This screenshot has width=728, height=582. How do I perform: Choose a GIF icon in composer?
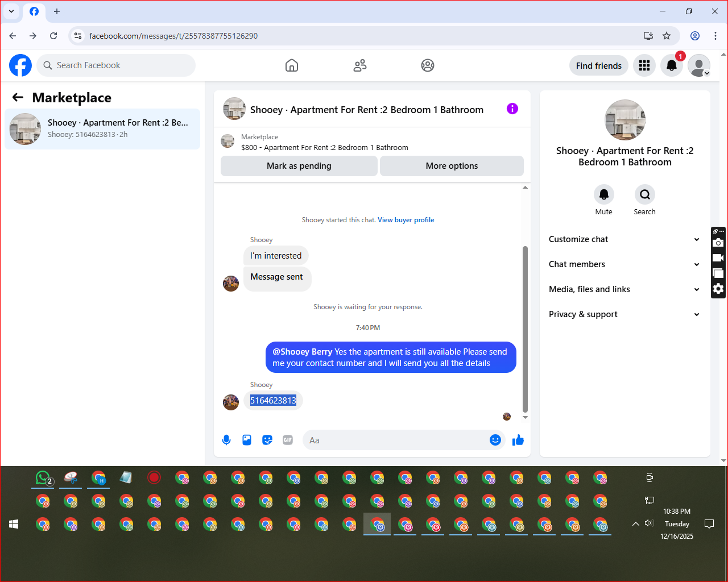pyautogui.click(x=288, y=440)
